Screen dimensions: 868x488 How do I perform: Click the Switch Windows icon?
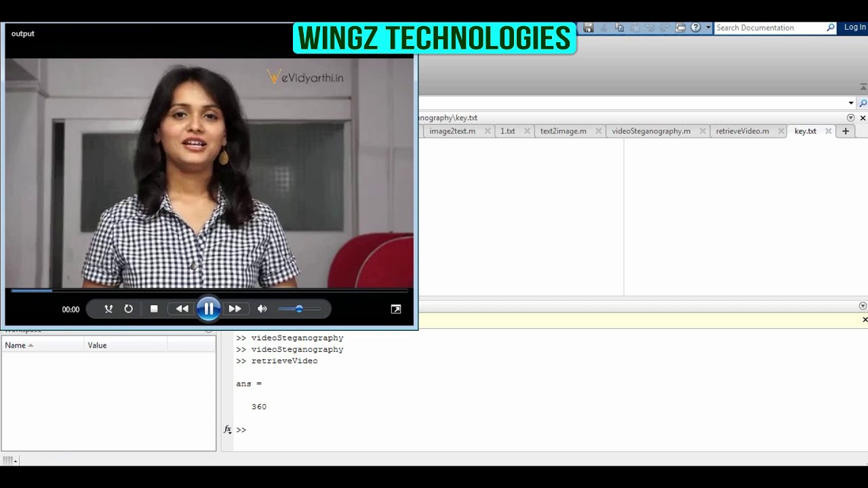(681, 28)
